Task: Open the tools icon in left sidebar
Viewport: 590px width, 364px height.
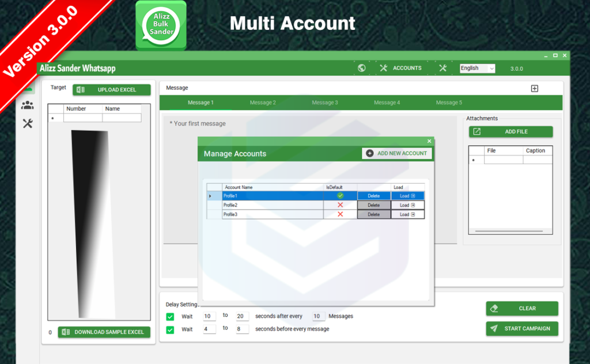Action: coord(27,123)
